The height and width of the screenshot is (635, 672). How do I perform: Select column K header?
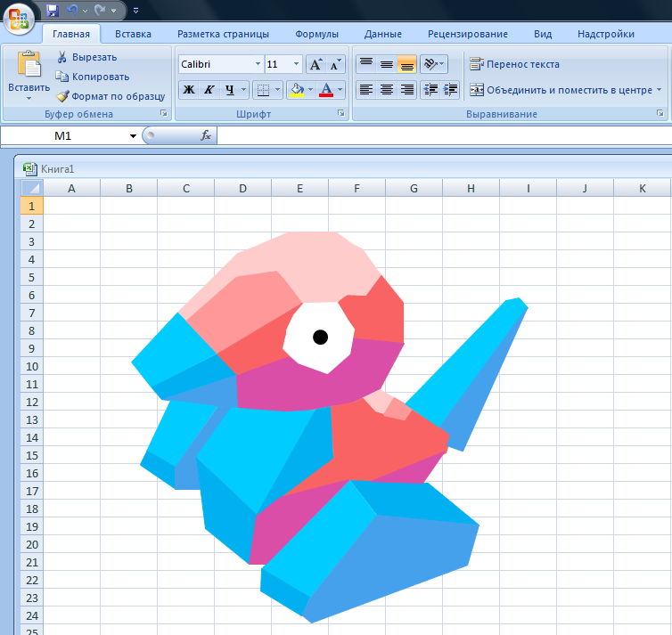point(642,188)
